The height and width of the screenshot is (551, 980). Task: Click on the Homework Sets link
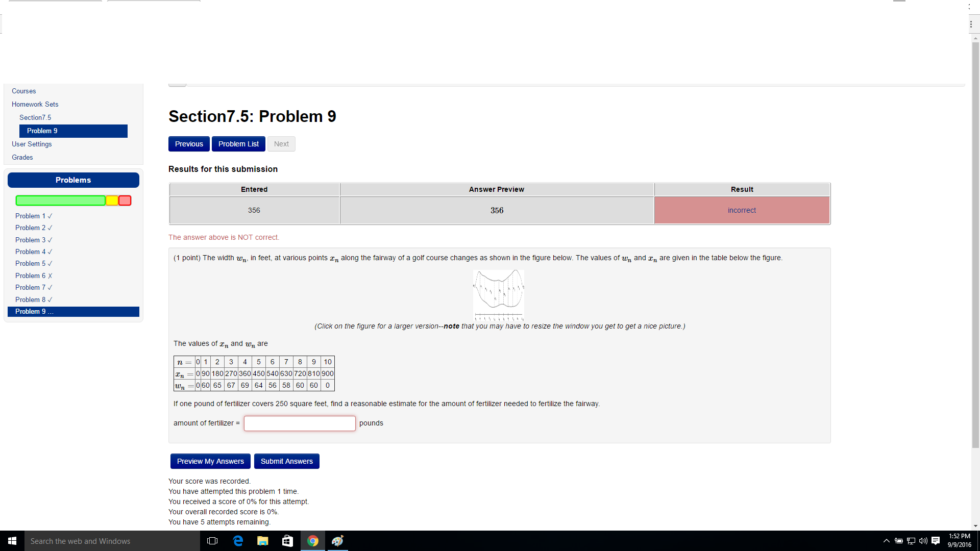pyautogui.click(x=34, y=104)
